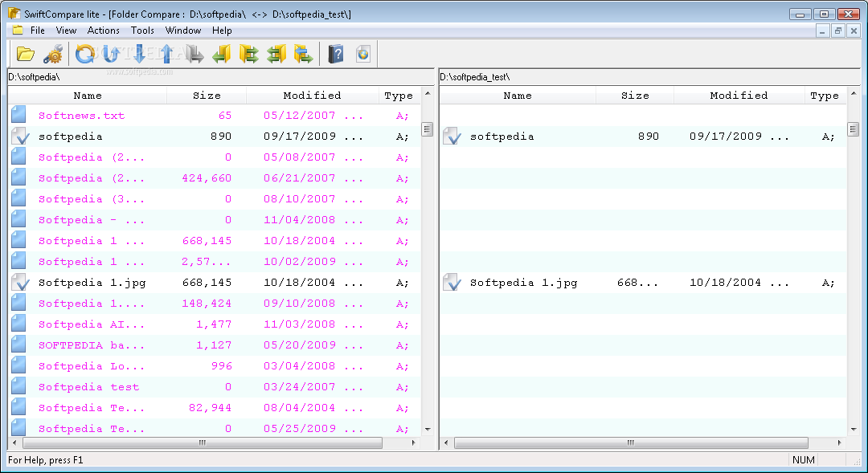868x473 pixels.
Task: Sort left pane by Type column header
Action: (399, 95)
